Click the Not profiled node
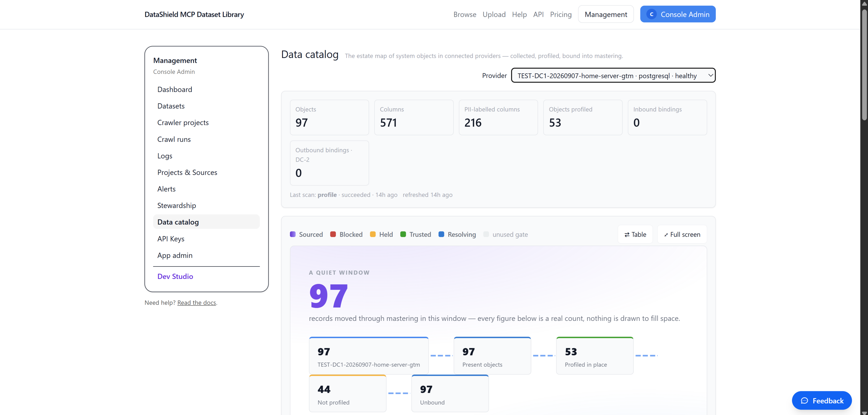The height and width of the screenshot is (415, 868). click(347, 393)
